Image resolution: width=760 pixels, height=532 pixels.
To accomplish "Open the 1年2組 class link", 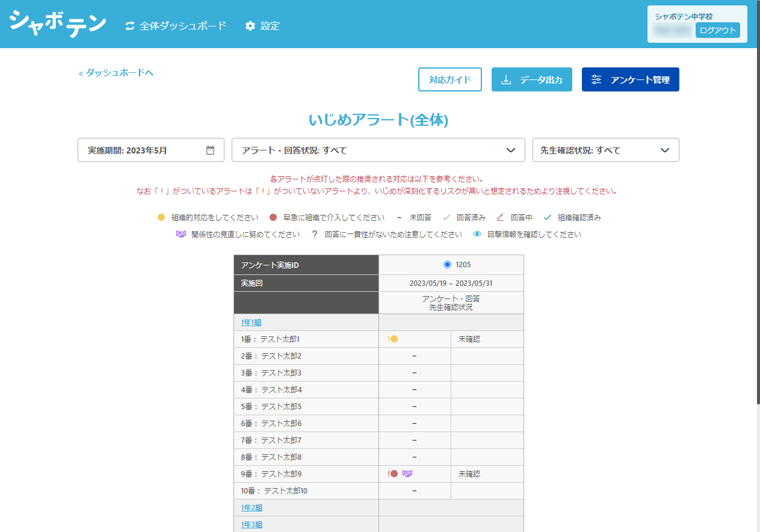I will [x=252, y=508].
